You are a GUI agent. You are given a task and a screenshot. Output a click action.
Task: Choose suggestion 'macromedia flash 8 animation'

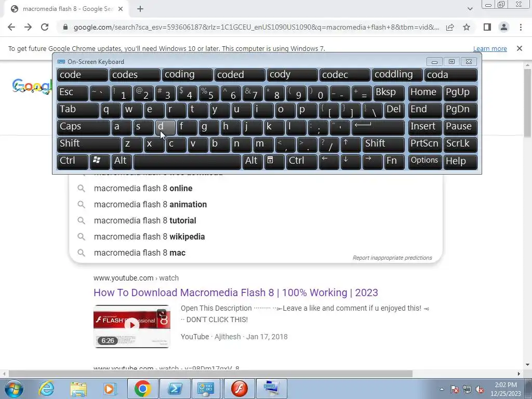256,204
